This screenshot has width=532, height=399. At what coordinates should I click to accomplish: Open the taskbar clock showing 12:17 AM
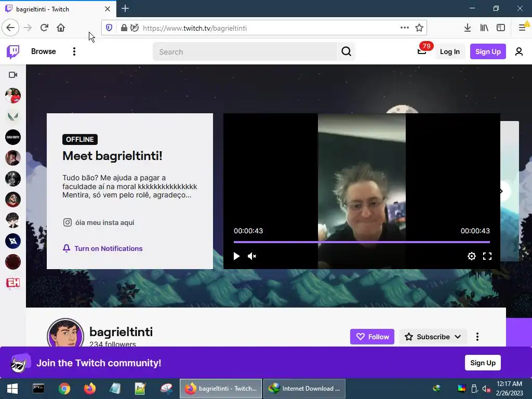click(x=509, y=389)
